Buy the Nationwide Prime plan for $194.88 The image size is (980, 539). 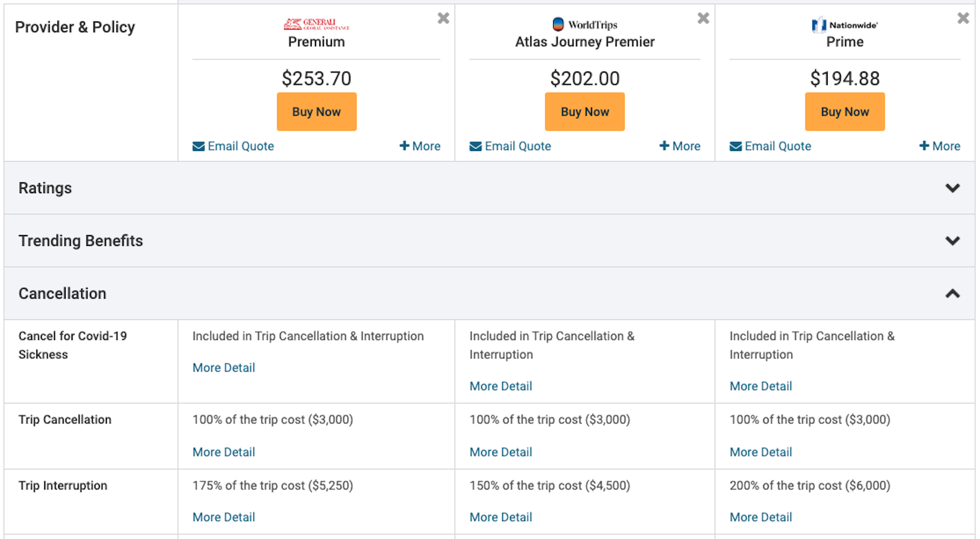coord(845,112)
